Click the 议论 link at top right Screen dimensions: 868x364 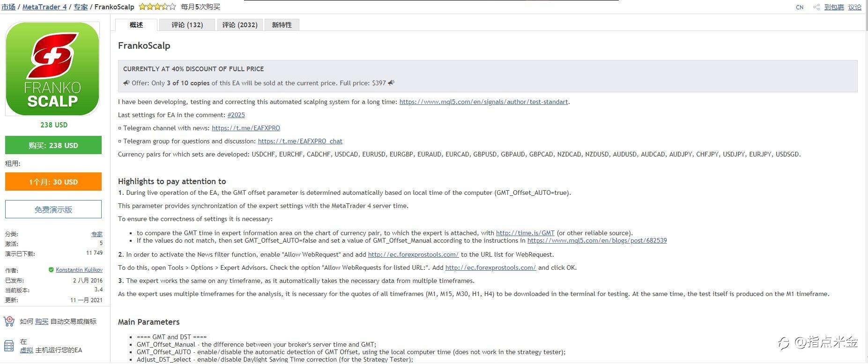point(854,7)
